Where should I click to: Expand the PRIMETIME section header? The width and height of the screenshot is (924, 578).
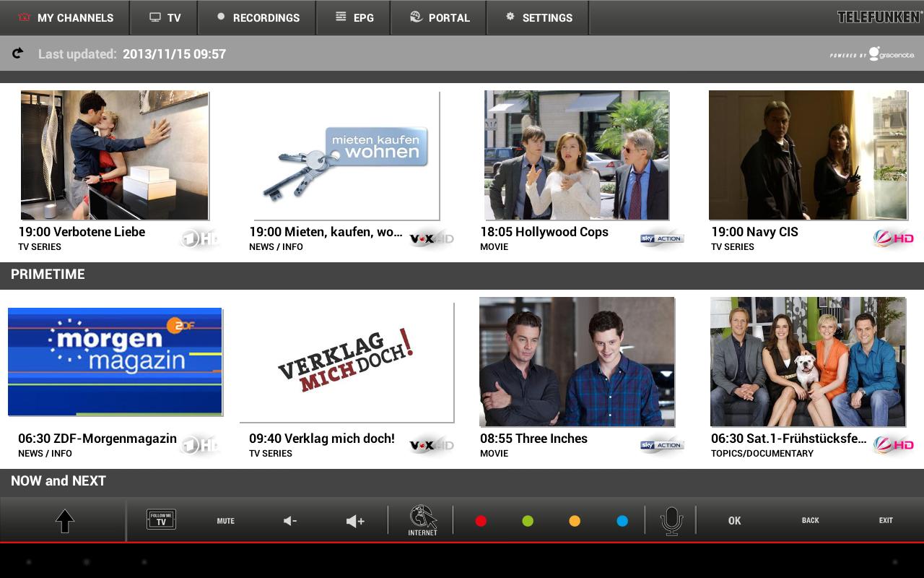click(x=48, y=275)
